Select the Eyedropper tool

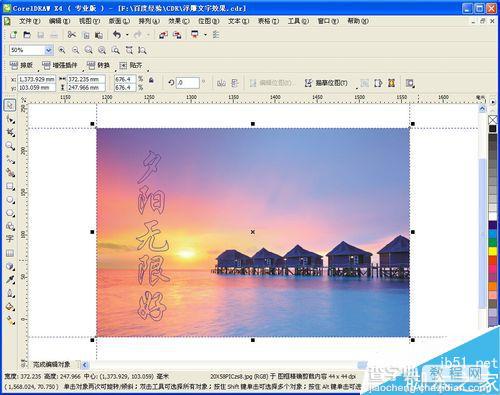click(x=10, y=280)
